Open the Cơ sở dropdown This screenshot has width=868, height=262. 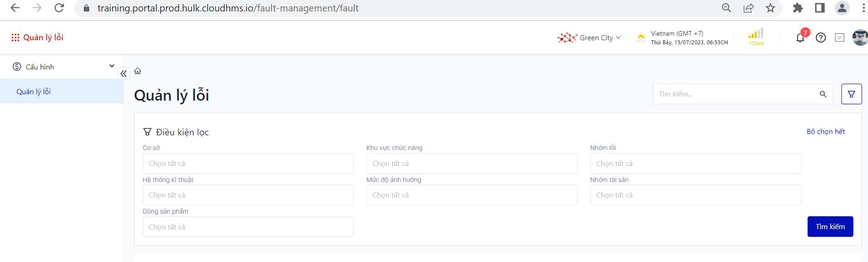(248, 164)
